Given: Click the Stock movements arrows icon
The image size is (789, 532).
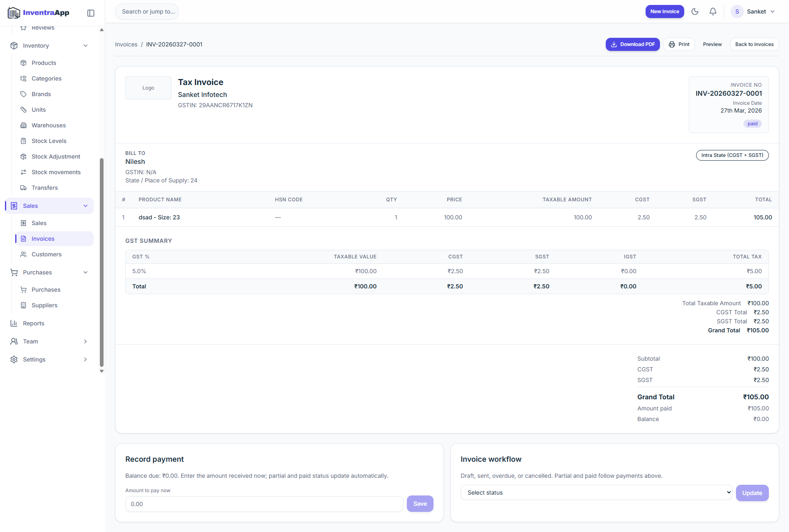Looking at the screenshot, I should pyautogui.click(x=23, y=172).
